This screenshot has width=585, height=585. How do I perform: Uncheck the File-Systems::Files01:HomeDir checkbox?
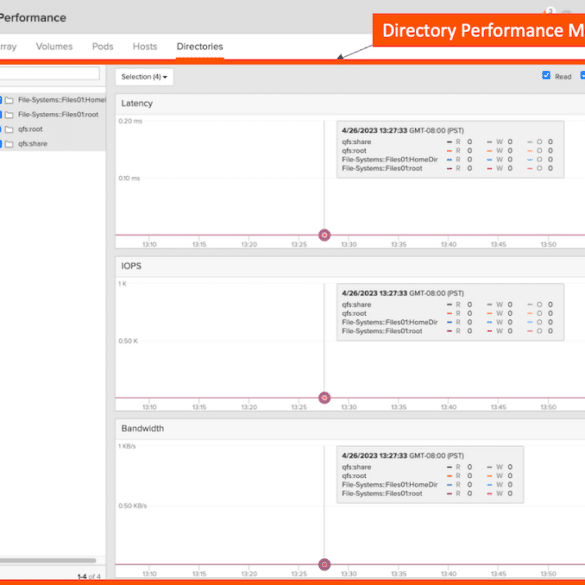pos(1,100)
